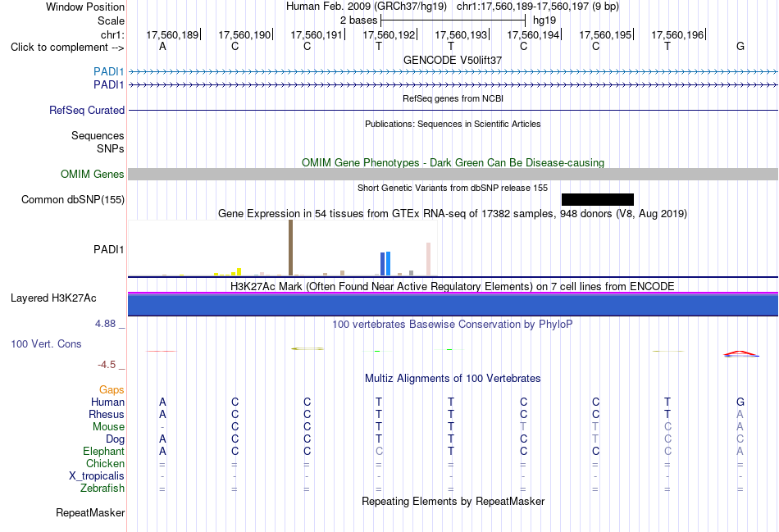Click reference base 'A' in the complement row
Viewport: 779px width, 532px height.
pyautogui.click(x=162, y=46)
